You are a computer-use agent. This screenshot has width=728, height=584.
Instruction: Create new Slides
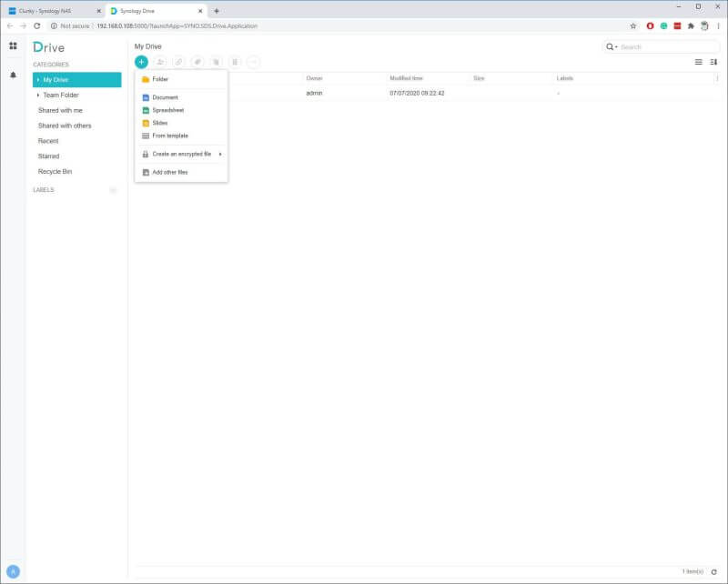point(181,123)
